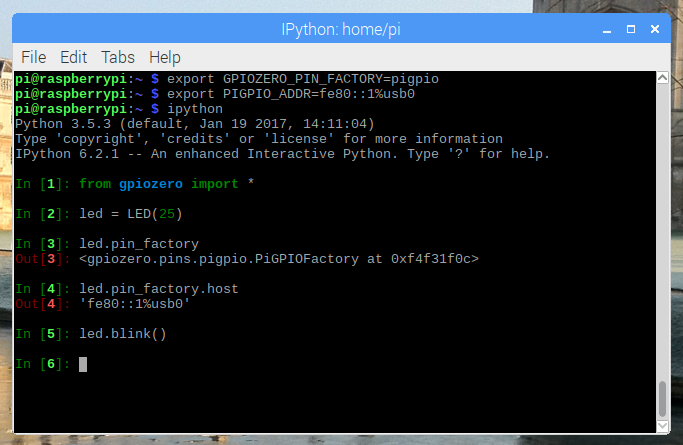Click the text 'export PIGPIO_ADDR=fe80::1%usb0'
This screenshot has width=683, height=445.
point(291,94)
